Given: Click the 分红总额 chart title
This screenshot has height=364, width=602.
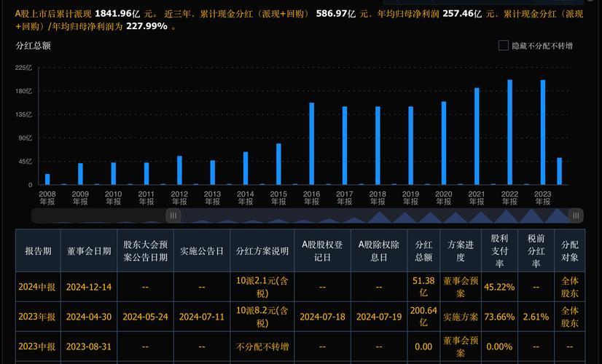Looking at the screenshot, I should [x=33, y=46].
